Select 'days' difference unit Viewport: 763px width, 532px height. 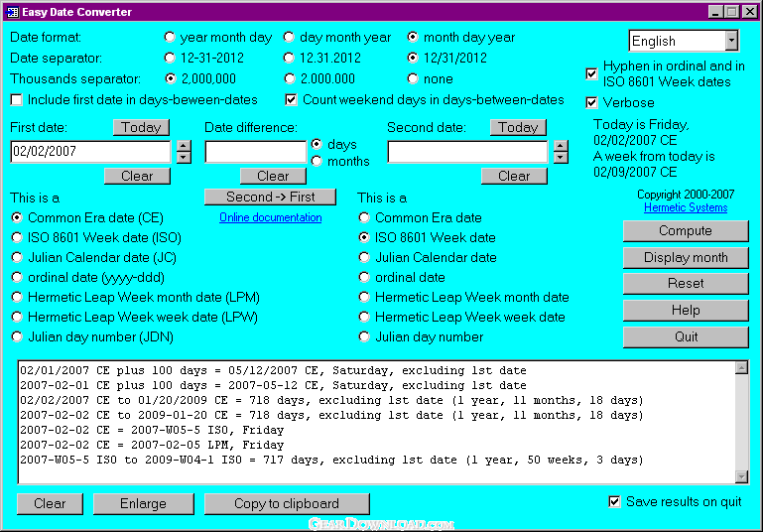click(x=317, y=144)
